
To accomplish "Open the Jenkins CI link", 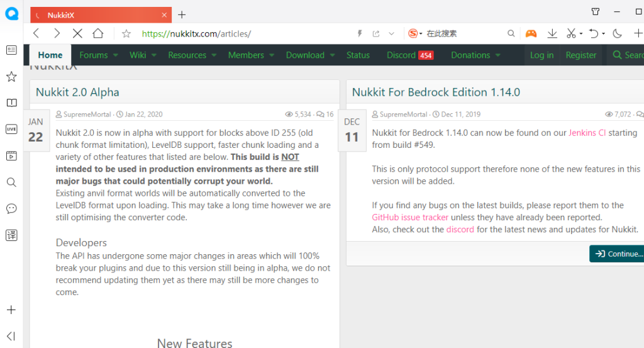I will [x=587, y=133].
